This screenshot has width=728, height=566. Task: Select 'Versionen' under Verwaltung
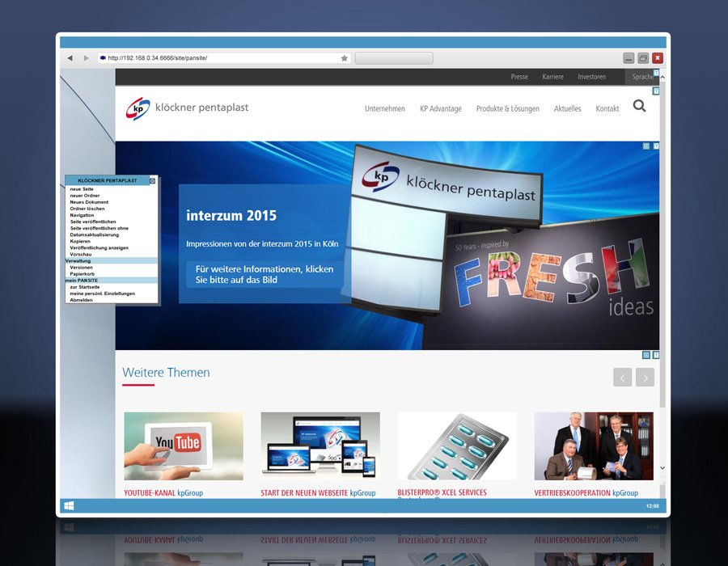[81, 267]
